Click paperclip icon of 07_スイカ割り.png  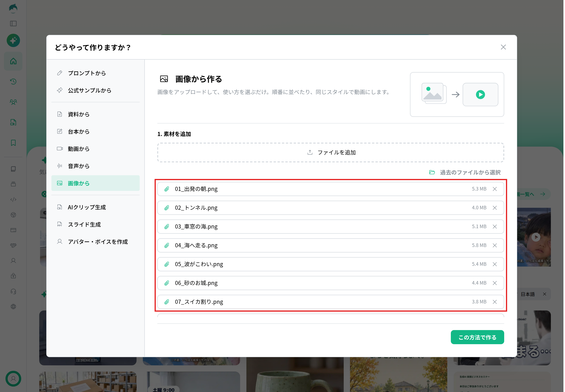pos(167,302)
